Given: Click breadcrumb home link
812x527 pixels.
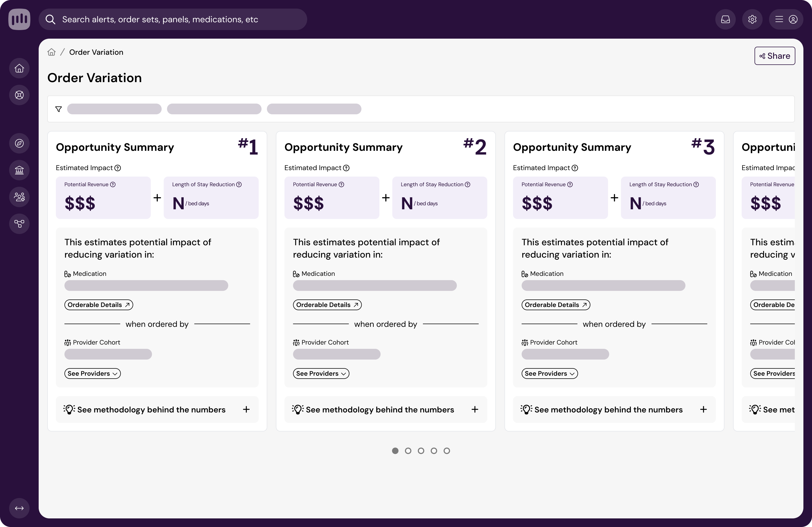Looking at the screenshot, I should (x=52, y=52).
